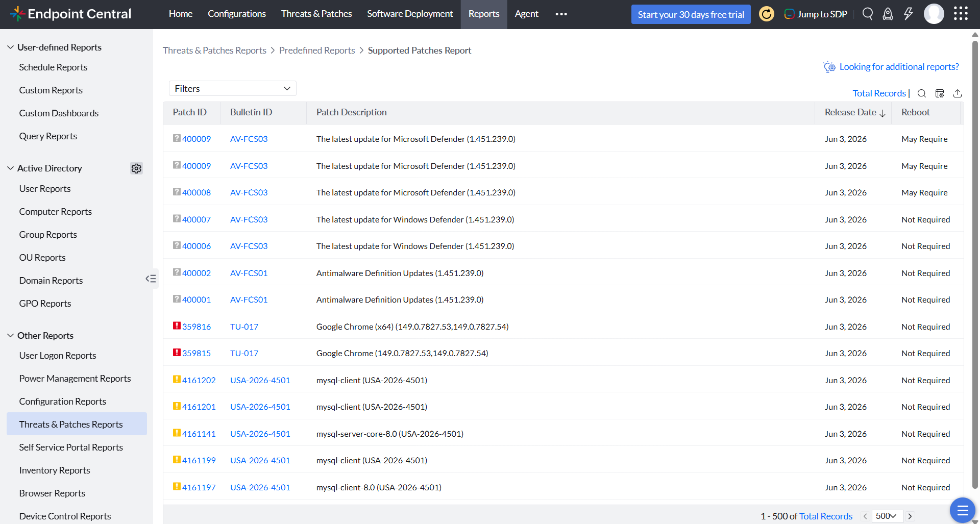Viewport: 980px width, 524px height.
Task: Click the Jump to SDP icon
Action: pos(789,14)
